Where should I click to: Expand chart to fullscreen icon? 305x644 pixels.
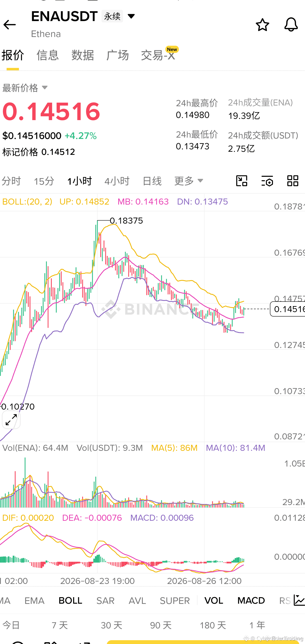pyautogui.click(x=11, y=419)
